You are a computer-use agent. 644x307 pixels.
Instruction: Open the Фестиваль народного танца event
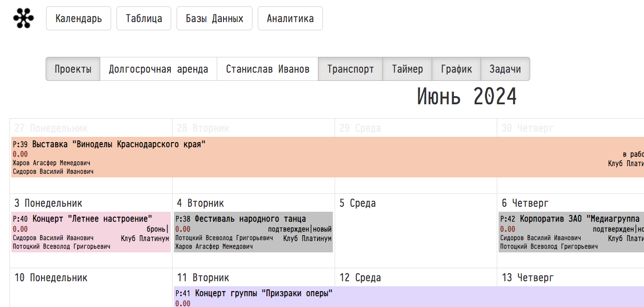(x=250, y=219)
